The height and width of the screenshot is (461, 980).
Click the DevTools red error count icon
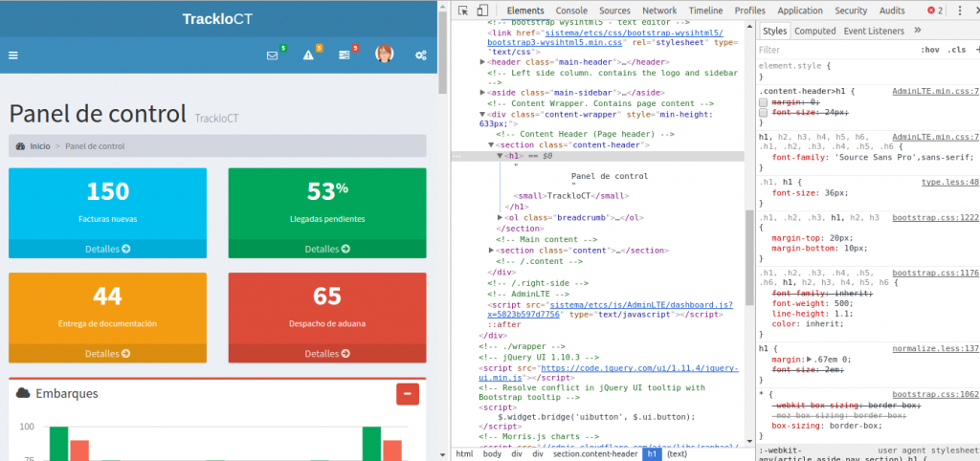click(932, 11)
